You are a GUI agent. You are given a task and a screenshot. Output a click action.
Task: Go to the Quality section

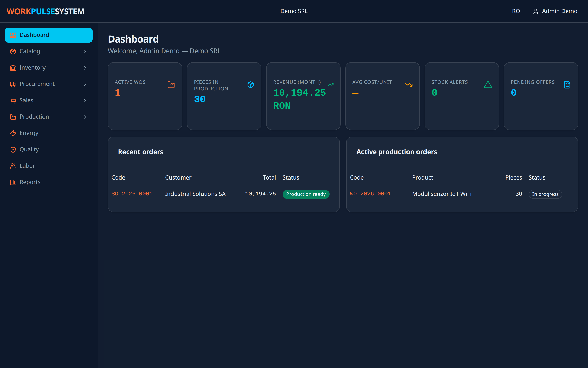(x=49, y=149)
